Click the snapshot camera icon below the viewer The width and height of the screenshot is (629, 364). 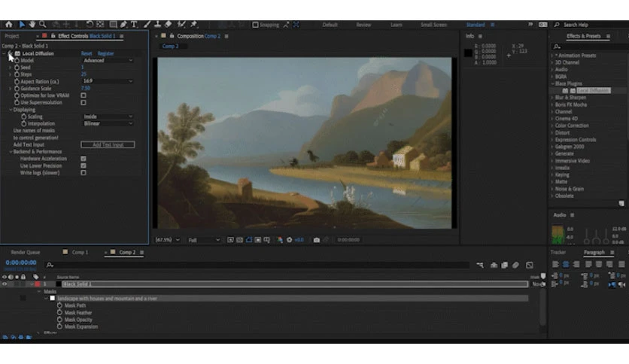317,240
